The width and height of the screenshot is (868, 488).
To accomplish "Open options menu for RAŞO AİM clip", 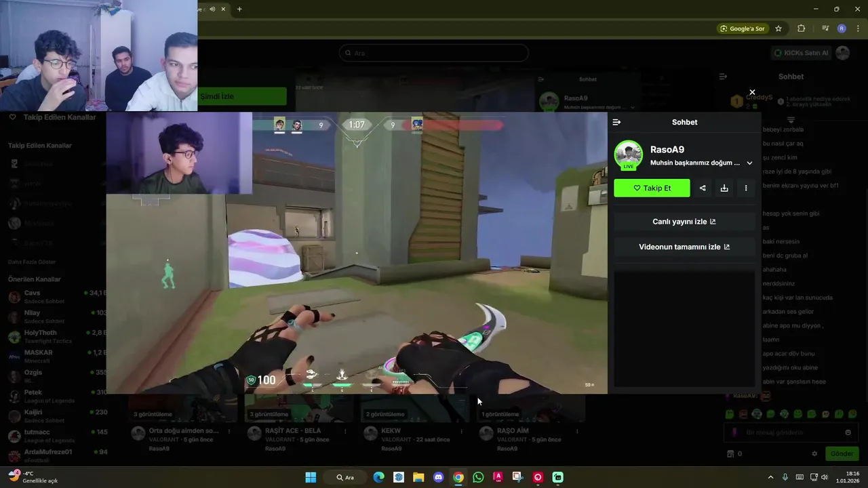I will pos(578,431).
